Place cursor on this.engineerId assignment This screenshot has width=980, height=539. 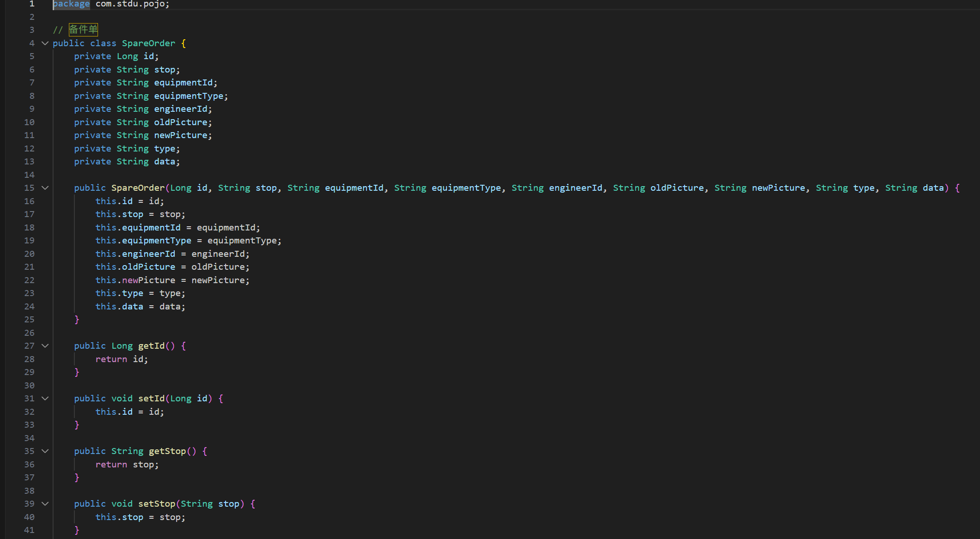(148, 254)
